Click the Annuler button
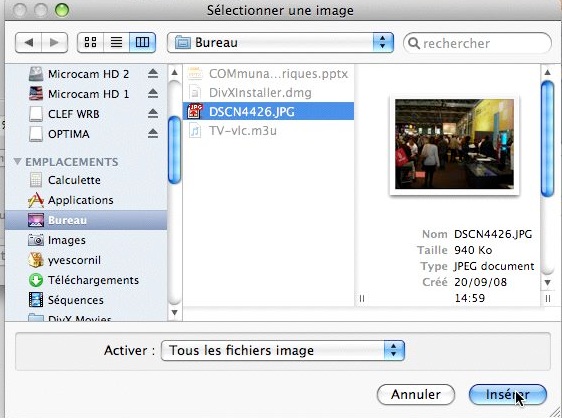The height and width of the screenshot is (418, 562). tap(416, 394)
